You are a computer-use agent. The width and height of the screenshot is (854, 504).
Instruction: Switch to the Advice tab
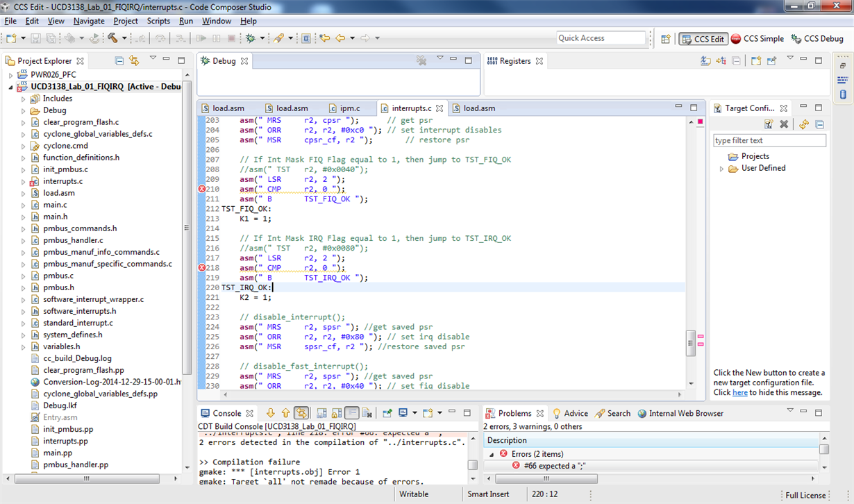coord(569,413)
